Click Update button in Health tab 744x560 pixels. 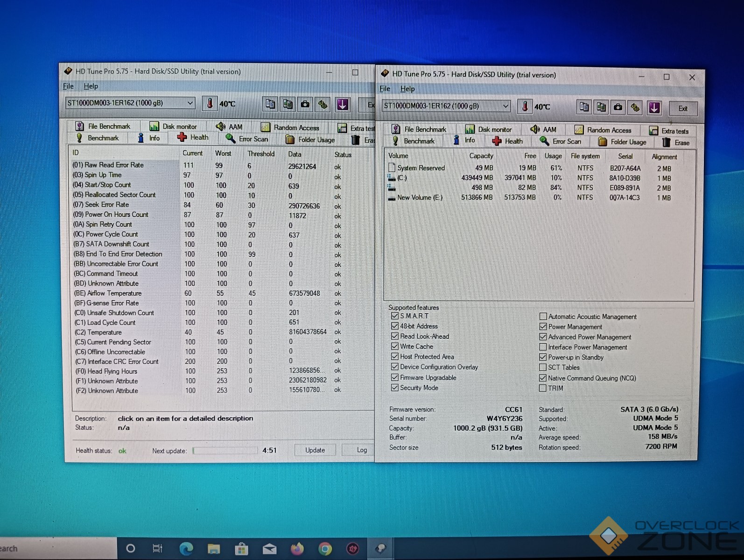tap(315, 450)
